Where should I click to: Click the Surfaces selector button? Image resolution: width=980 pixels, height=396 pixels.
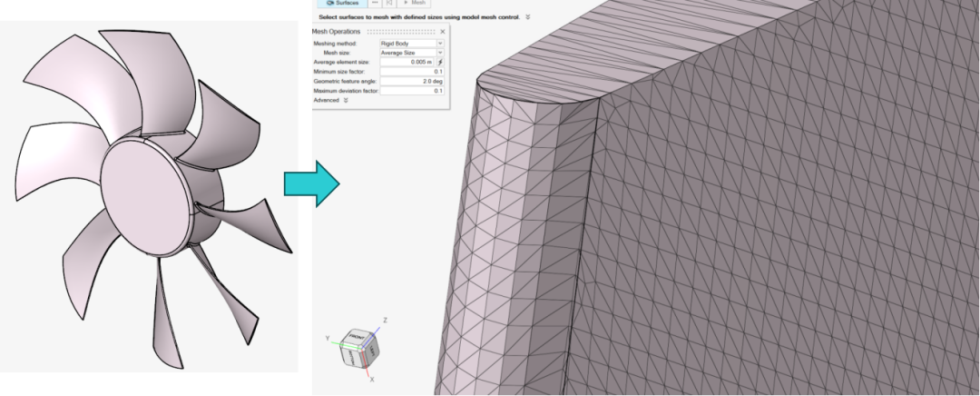[340, 4]
